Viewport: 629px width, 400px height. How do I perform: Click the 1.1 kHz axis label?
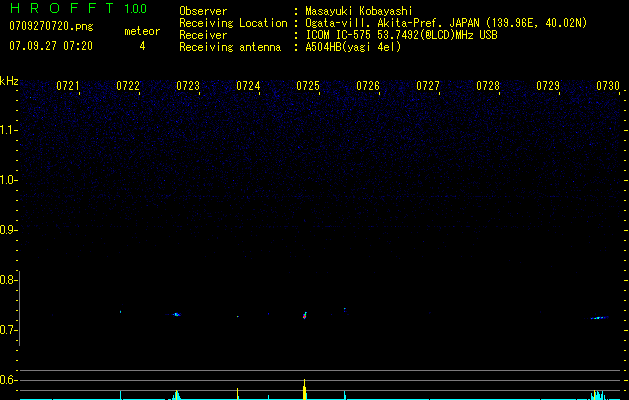7,130
